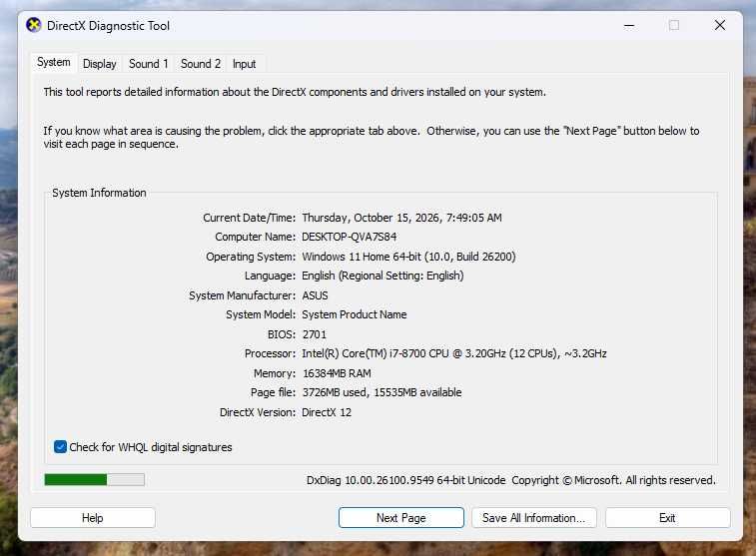Select the System tab
The image size is (756, 556).
(54, 62)
